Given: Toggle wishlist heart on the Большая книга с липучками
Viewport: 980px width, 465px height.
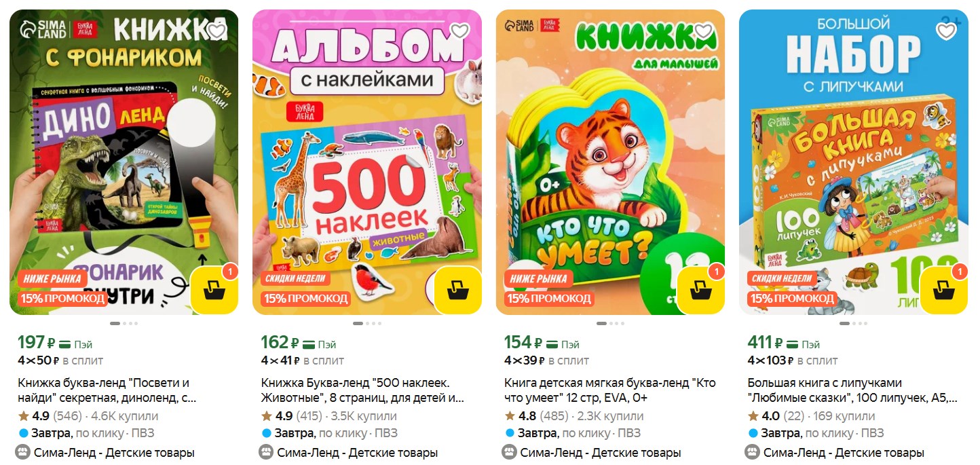Looking at the screenshot, I should click(x=946, y=31).
